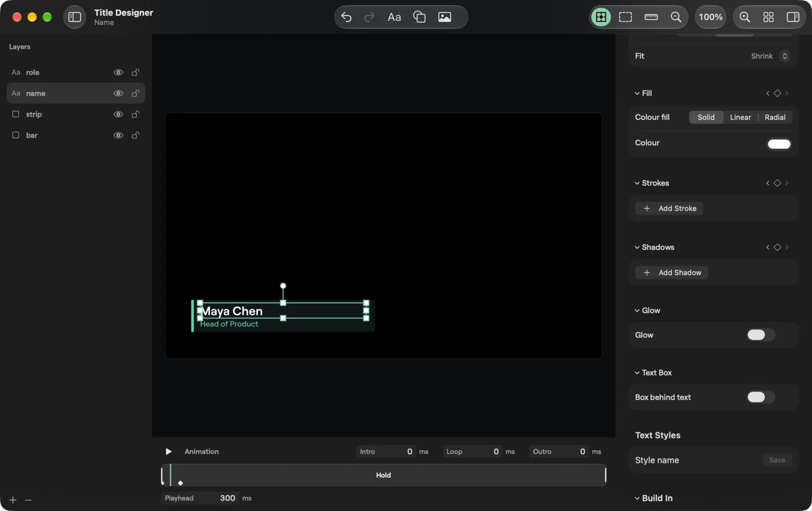The height and width of the screenshot is (511, 812).
Task: Switch colour fill to Linear
Action: [x=740, y=117]
